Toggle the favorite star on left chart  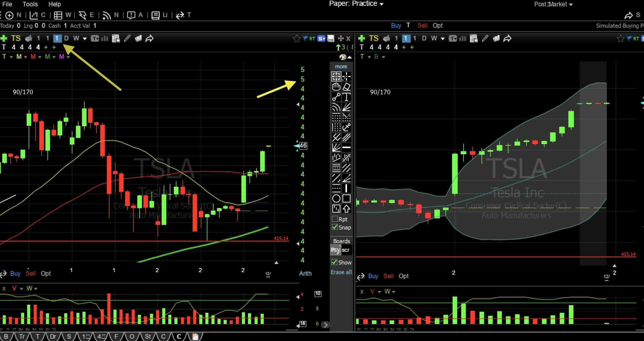(x=296, y=39)
